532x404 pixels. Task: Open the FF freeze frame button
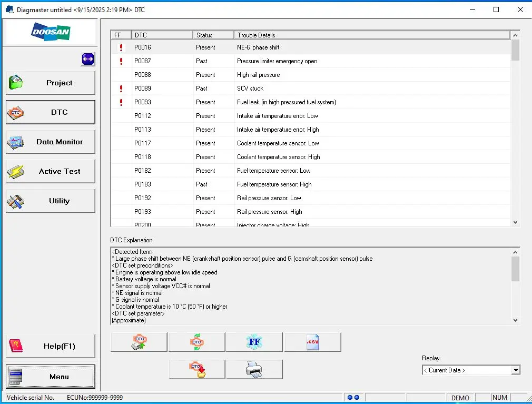pos(254,342)
